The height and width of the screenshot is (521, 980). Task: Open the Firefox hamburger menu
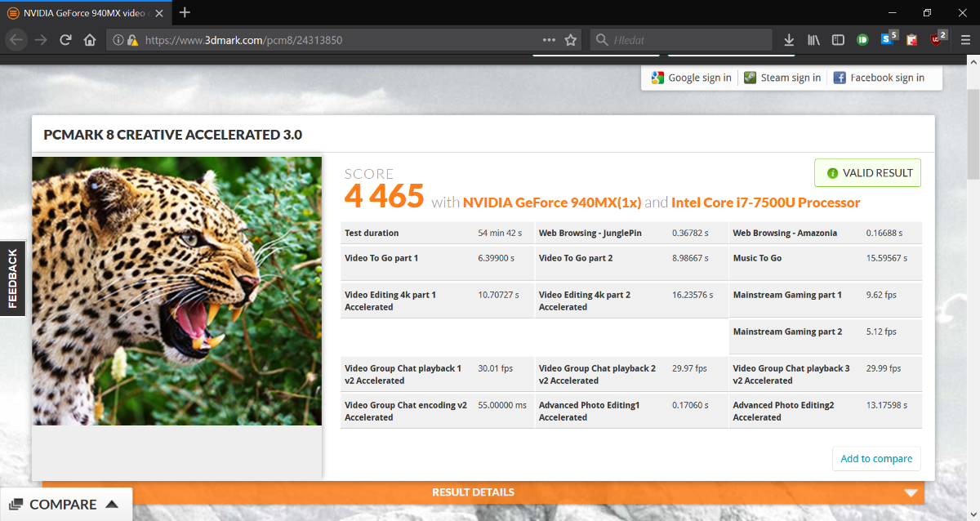click(964, 40)
